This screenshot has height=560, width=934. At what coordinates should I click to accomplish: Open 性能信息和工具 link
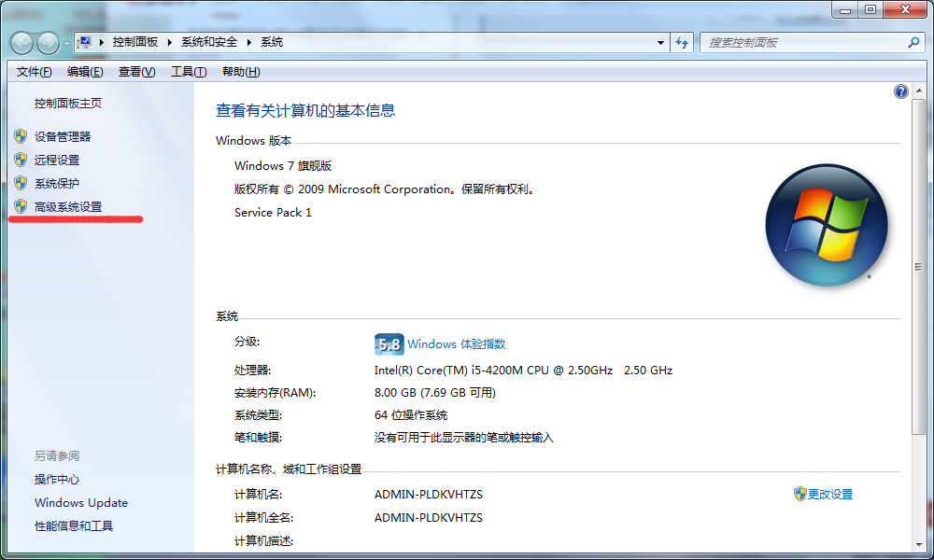coord(74,526)
